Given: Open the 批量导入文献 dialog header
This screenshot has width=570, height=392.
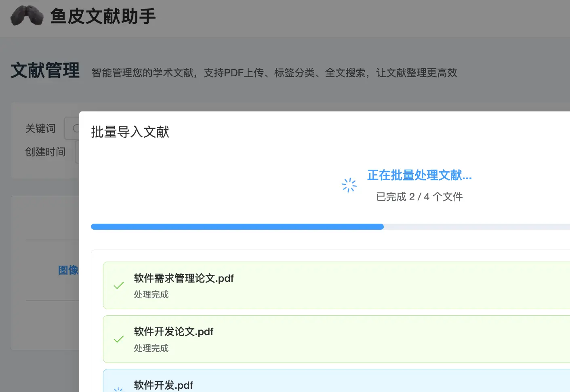Looking at the screenshot, I should pyautogui.click(x=130, y=132).
